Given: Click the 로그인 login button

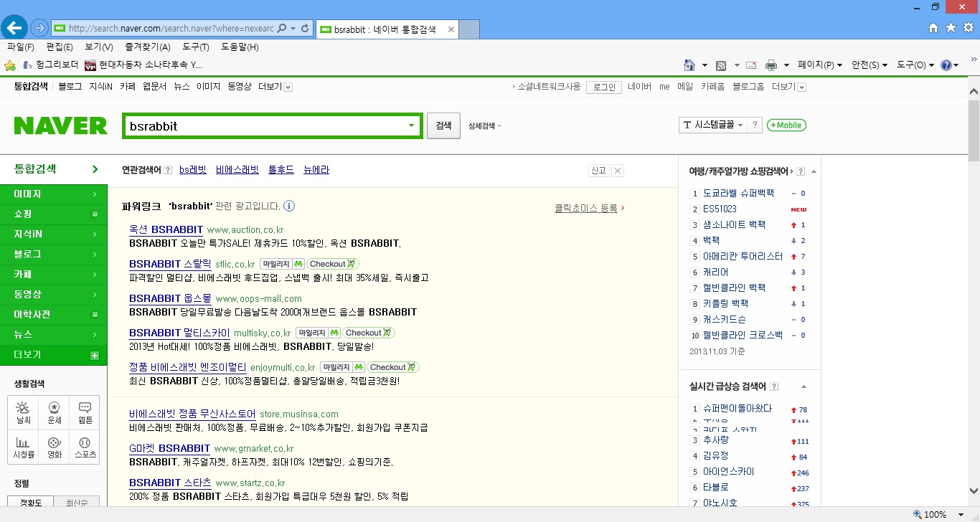Looking at the screenshot, I should [604, 87].
